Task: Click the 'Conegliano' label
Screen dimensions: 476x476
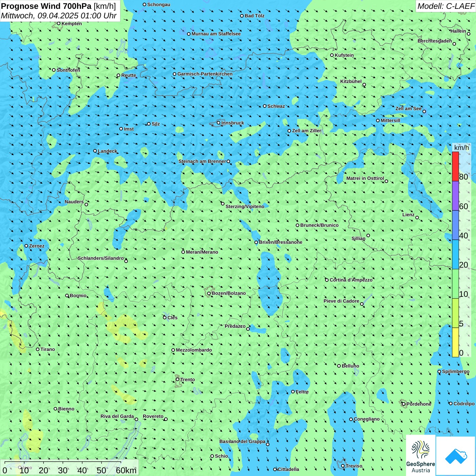Action: pos(367,419)
